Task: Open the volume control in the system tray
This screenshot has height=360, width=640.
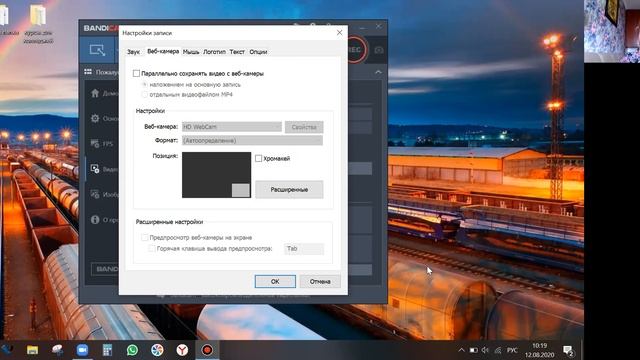Action: click(x=485, y=350)
